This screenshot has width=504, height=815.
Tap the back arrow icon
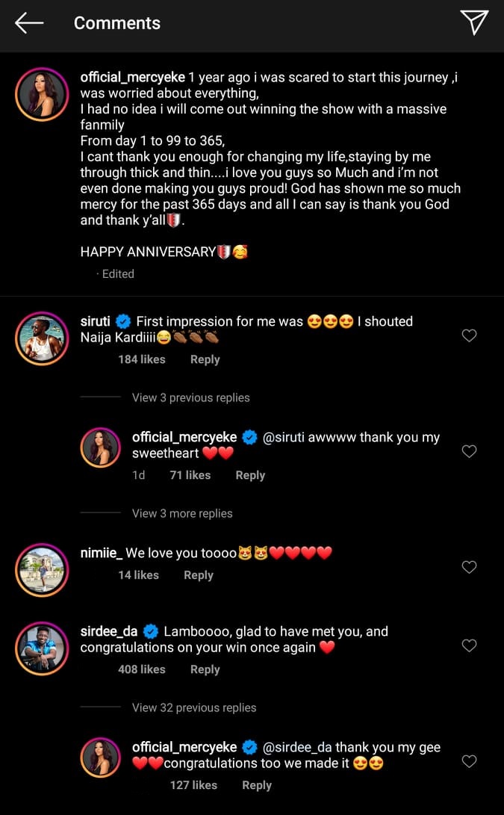pyautogui.click(x=30, y=23)
